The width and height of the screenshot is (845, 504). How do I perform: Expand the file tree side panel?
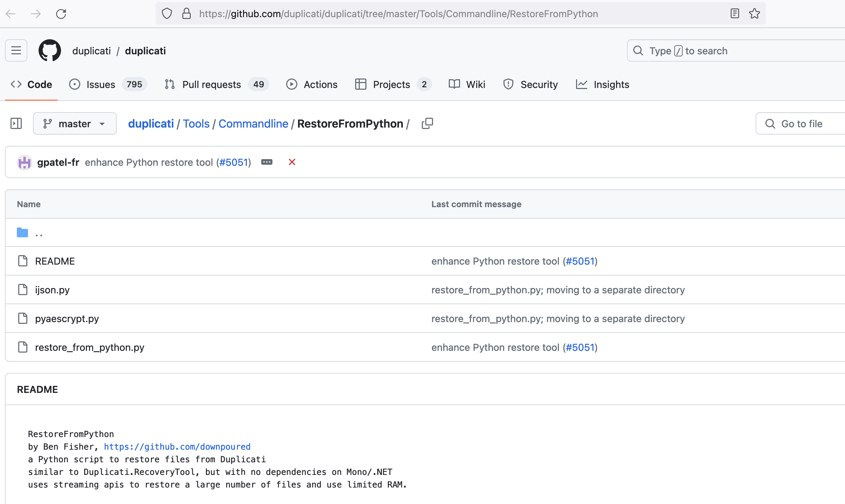pyautogui.click(x=16, y=123)
